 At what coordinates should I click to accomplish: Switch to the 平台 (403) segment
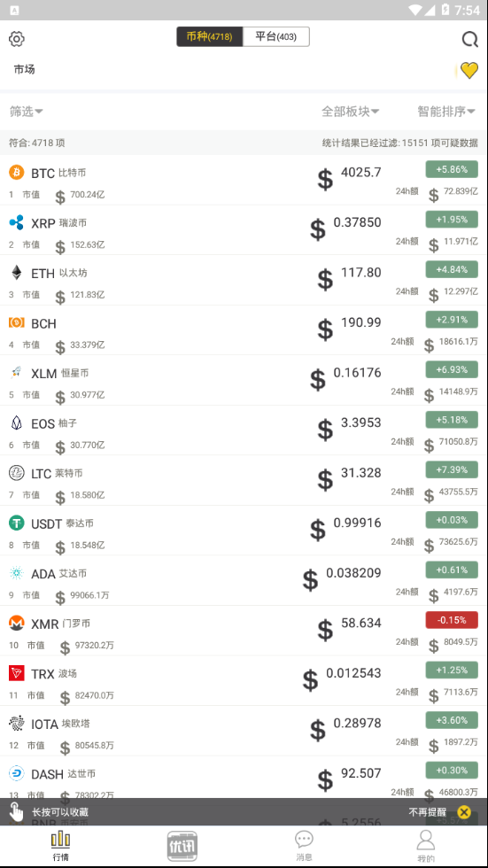coord(276,37)
